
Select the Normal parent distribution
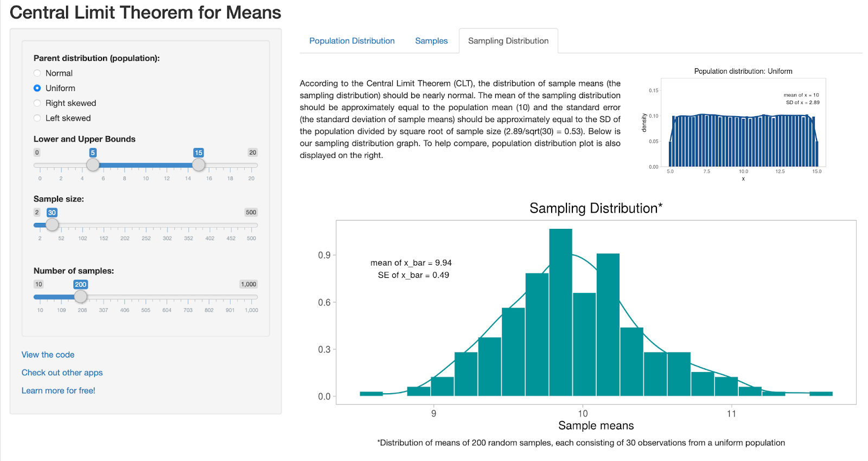(x=37, y=73)
